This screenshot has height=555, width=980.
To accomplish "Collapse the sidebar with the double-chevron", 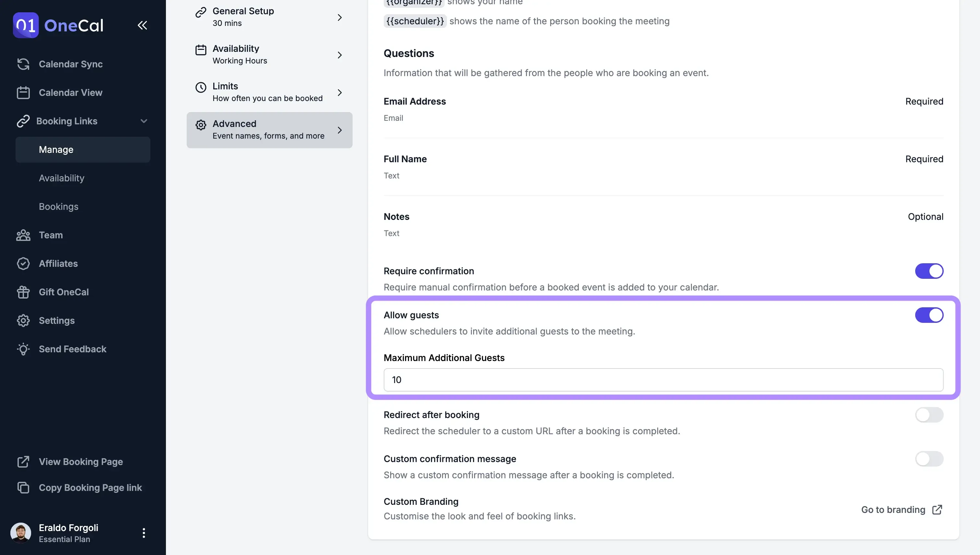I will tap(142, 25).
